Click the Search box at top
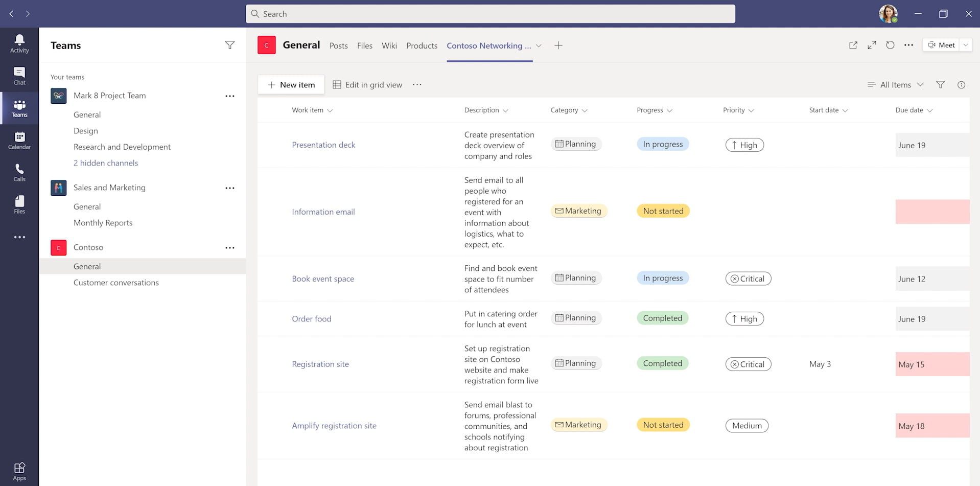Viewport: 980px width, 486px height. [x=491, y=14]
